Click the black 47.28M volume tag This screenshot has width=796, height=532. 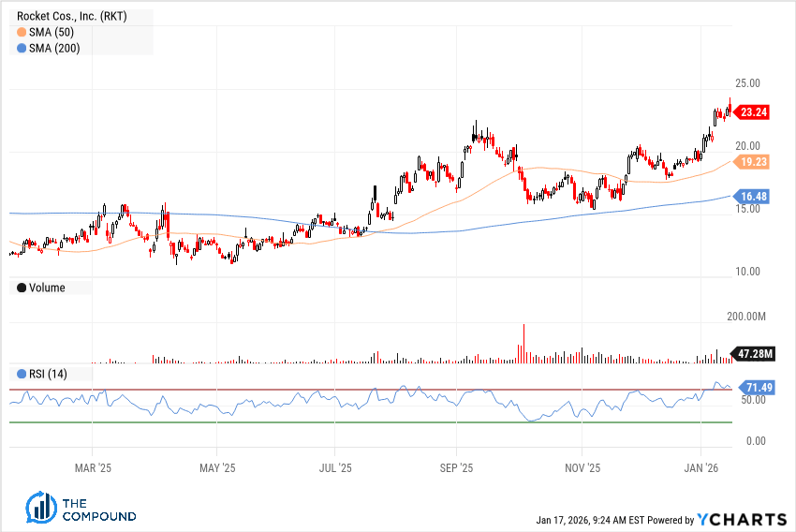click(752, 354)
